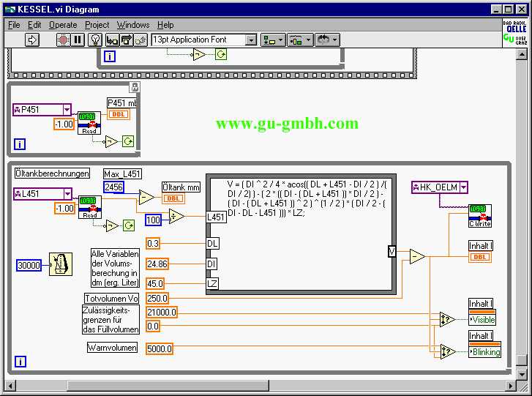The image size is (532, 396).
Task: Click the P451 tag selector dropdown
Action: tap(67, 110)
